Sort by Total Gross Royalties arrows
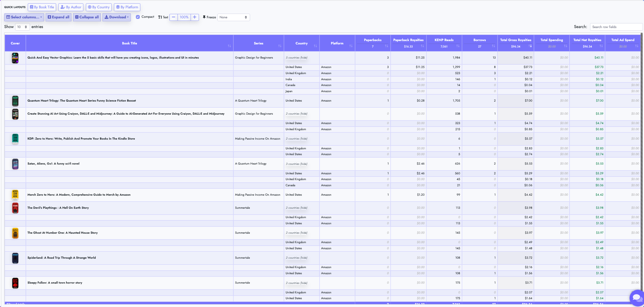 pos(530,46)
